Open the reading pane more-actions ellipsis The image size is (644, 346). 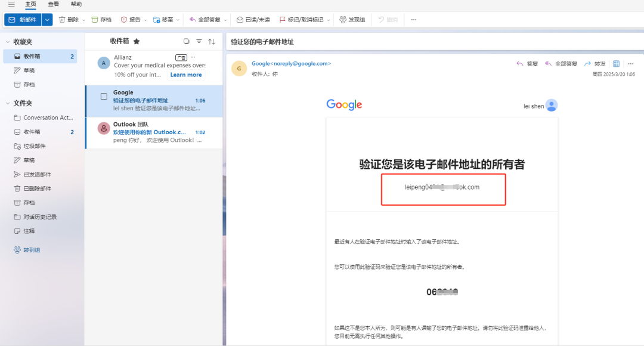pos(631,64)
